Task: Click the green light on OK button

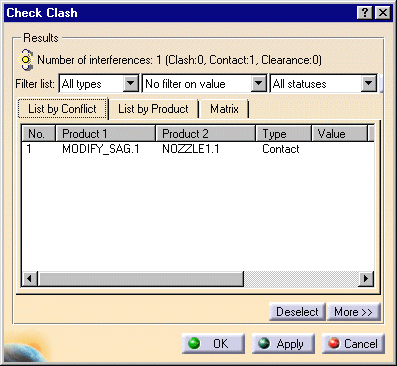Action: (x=194, y=343)
